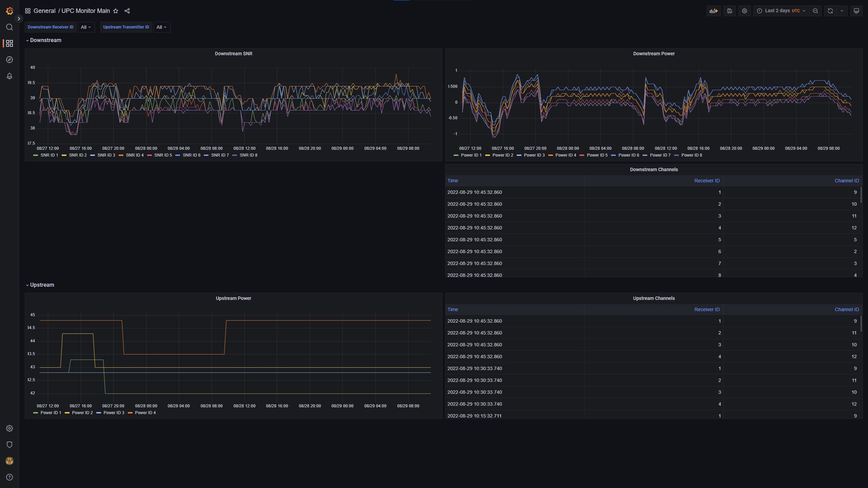Open the Downstream Channels panel title menu

click(x=654, y=169)
